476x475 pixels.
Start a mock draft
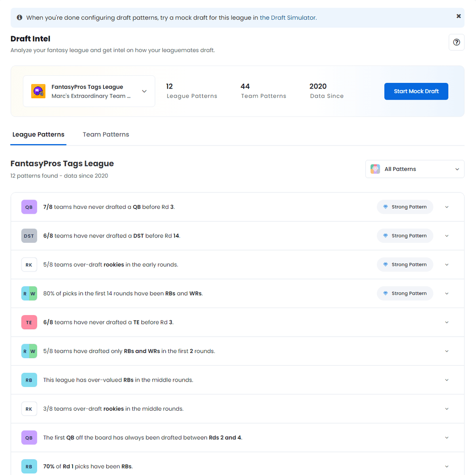[x=416, y=91]
